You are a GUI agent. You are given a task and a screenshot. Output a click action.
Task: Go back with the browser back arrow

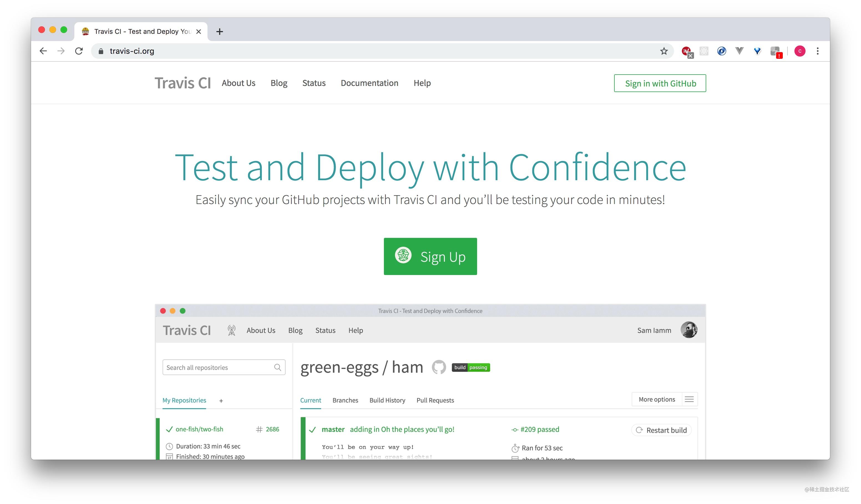pos(43,51)
